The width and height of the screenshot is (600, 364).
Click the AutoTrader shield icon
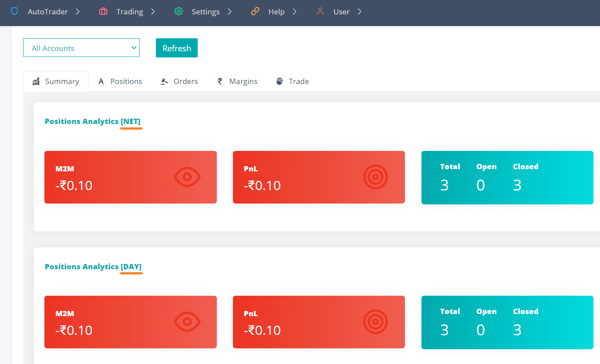tap(15, 11)
